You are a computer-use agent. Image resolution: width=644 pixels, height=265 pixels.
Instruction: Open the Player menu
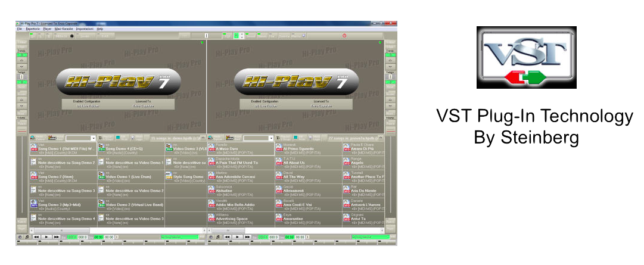coord(48,29)
